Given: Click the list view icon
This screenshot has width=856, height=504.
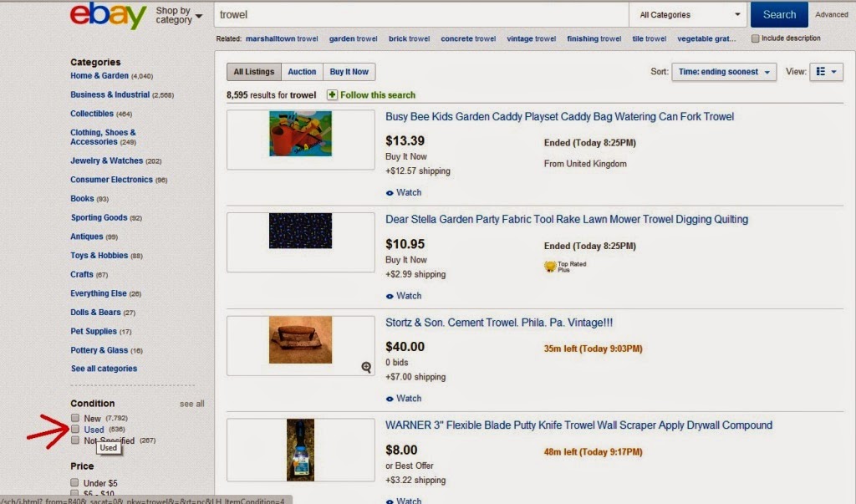Looking at the screenshot, I should (x=821, y=72).
